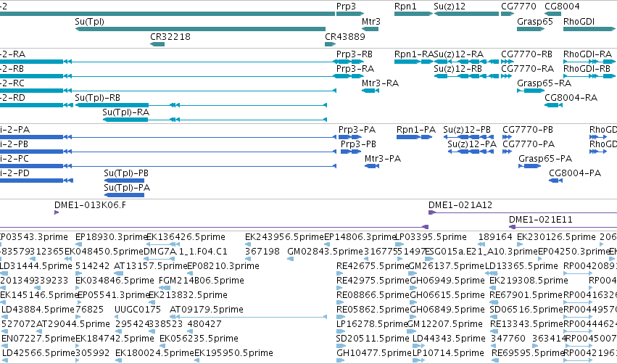This screenshot has width=617, height=364.
Task: Open EST 189164
Action: 495,237
